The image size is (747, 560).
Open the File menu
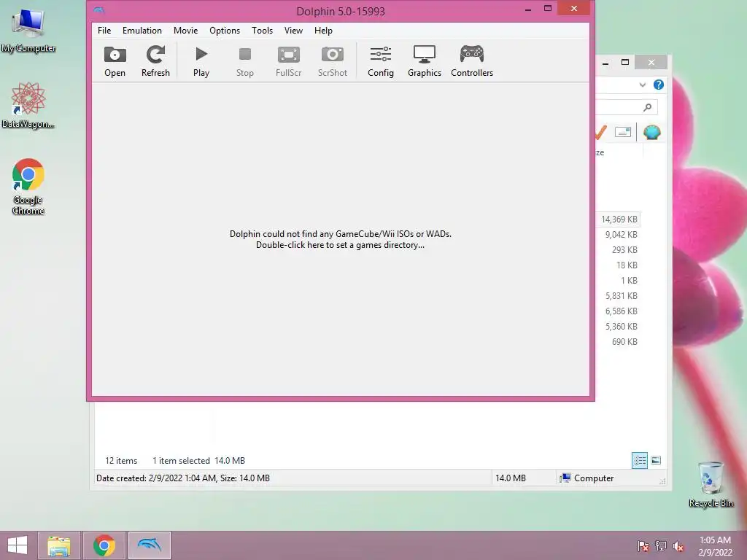[104, 31]
